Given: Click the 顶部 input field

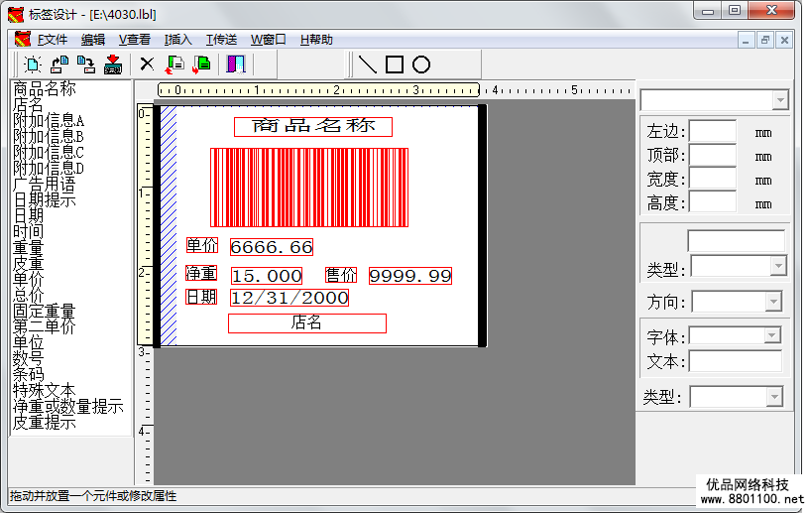Looking at the screenshot, I should coord(712,155).
